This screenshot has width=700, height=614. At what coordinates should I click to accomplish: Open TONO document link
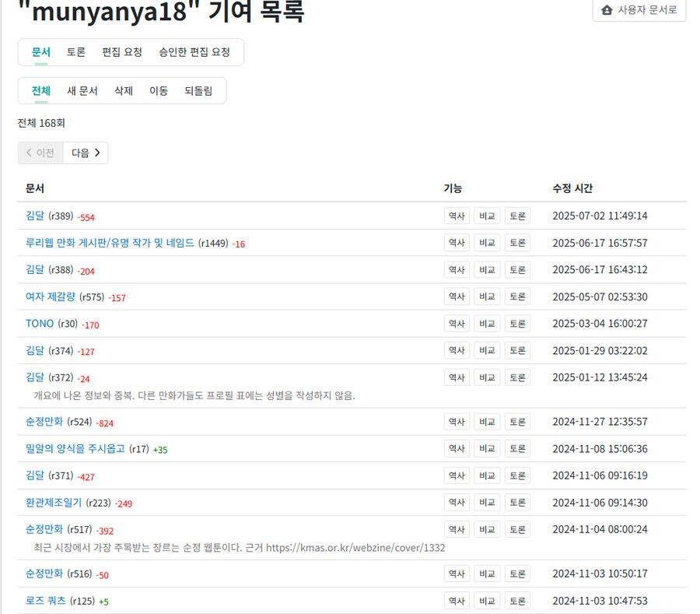tap(40, 324)
